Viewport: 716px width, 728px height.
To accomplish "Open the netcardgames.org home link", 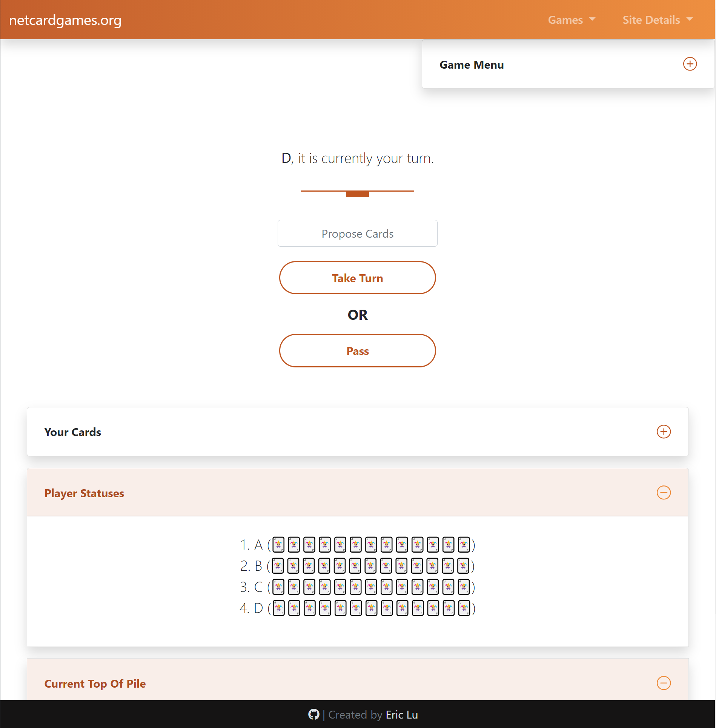I will pos(65,20).
